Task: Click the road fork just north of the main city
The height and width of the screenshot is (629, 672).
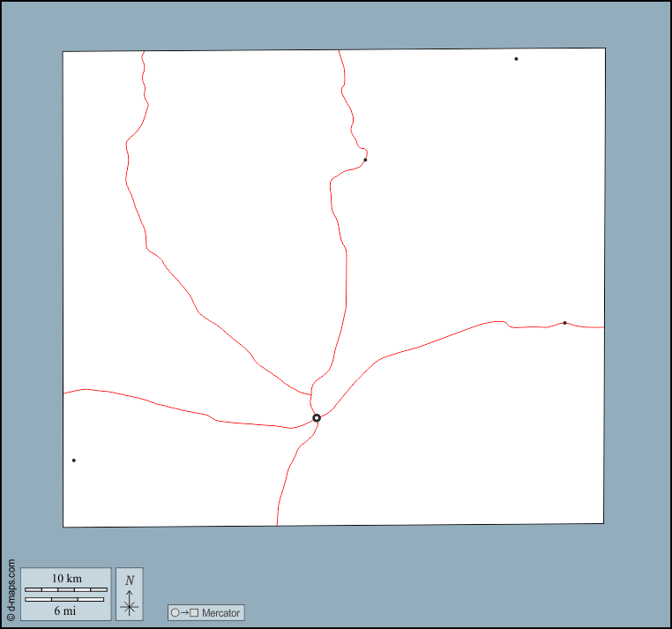Action: pos(310,395)
